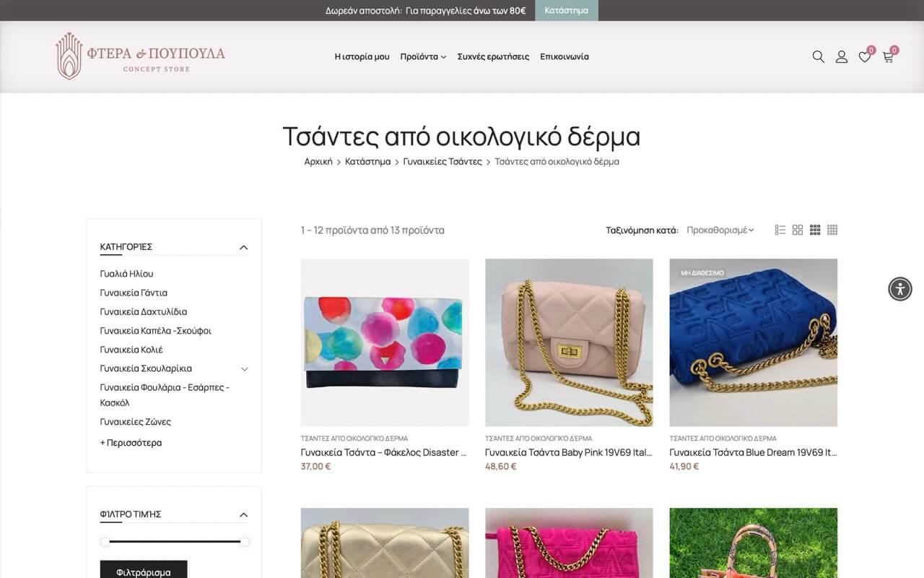Open the wishlist heart icon

pyautogui.click(x=864, y=56)
